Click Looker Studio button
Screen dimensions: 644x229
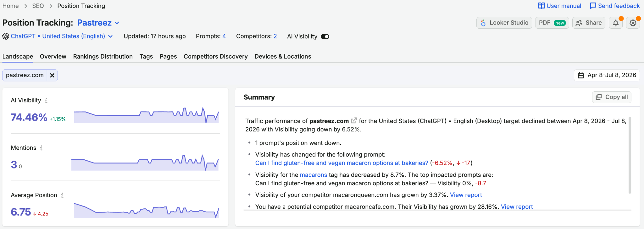(x=504, y=23)
